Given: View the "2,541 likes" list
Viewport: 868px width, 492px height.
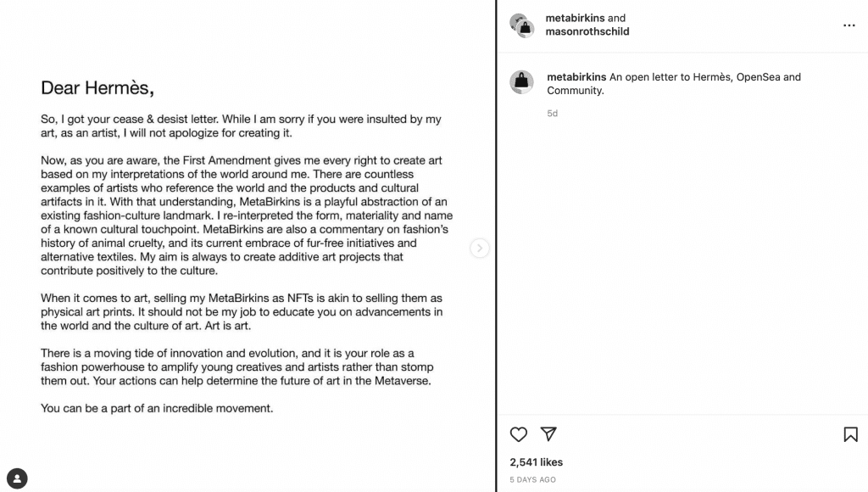Looking at the screenshot, I should (x=536, y=462).
